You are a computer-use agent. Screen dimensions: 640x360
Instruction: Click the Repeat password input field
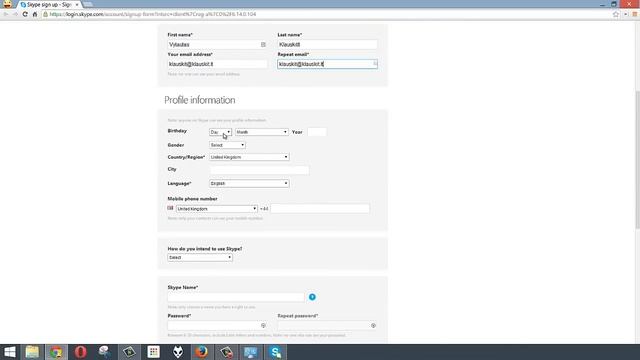tap(327, 325)
